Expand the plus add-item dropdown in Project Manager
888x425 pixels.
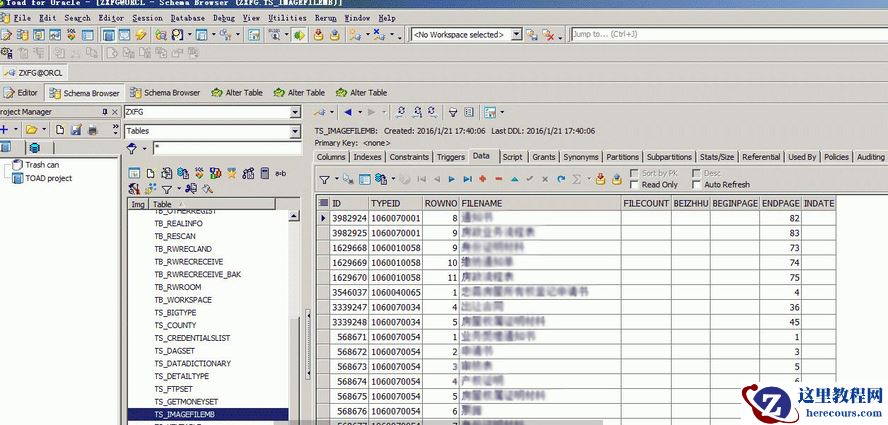coord(16,130)
